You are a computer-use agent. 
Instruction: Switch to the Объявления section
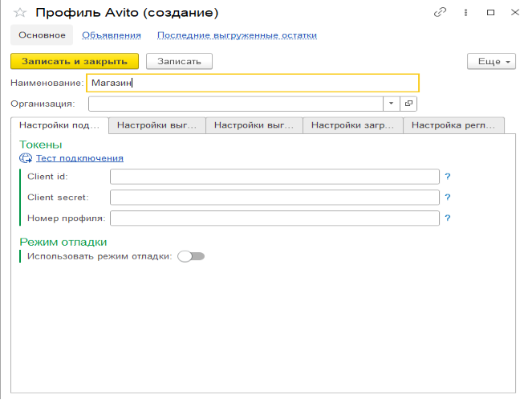(112, 35)
